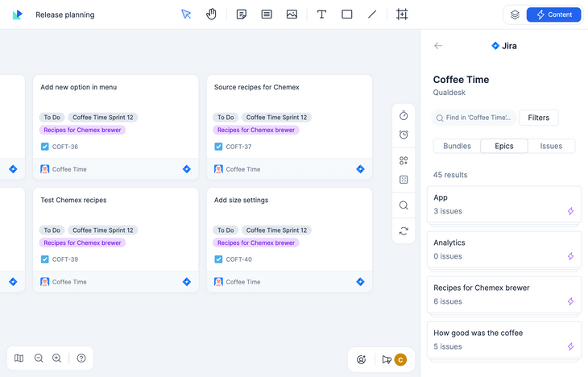The width and height of the screenshot is (588, 377).
Task: Click lightning icon on Recipes for Chemex brewer
Action: coord(570,301)
